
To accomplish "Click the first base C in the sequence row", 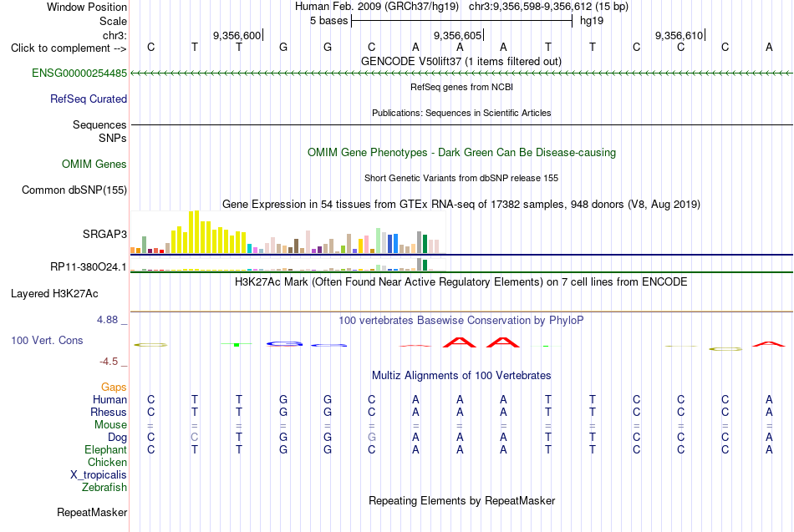I will (x=151, y=47).
